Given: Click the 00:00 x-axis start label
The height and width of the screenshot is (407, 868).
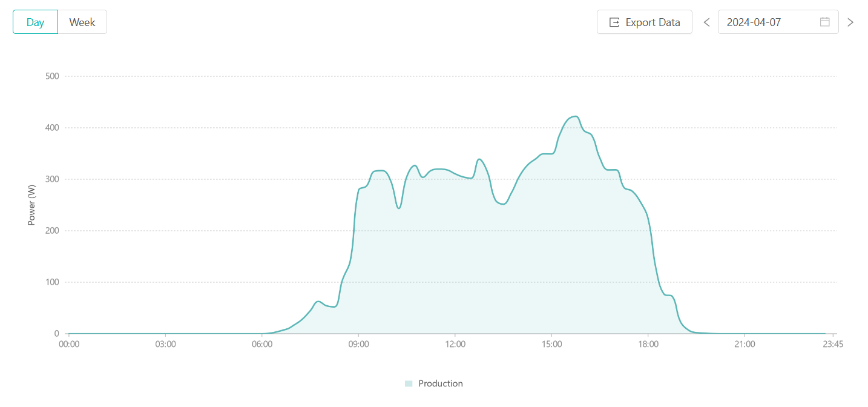Looking at the screenshot, I should coord(69,344).
